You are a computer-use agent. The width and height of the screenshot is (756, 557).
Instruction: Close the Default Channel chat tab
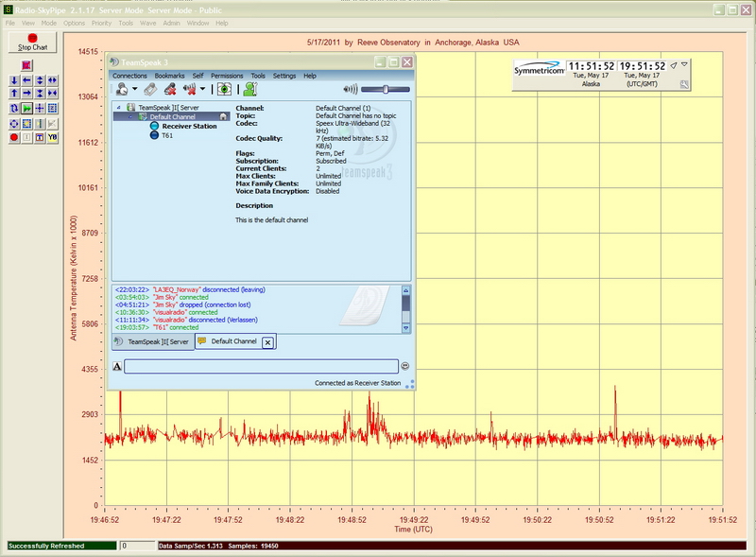pyautogui.click(x=268, y=342)
